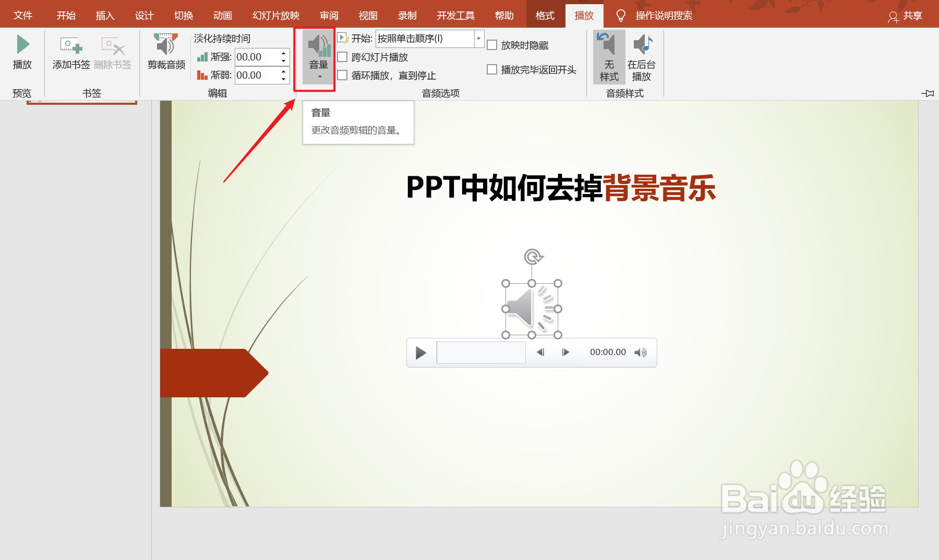
Task: Click the slide title text PPT中如何去掉背景音乐
Action: click(561, 188)
